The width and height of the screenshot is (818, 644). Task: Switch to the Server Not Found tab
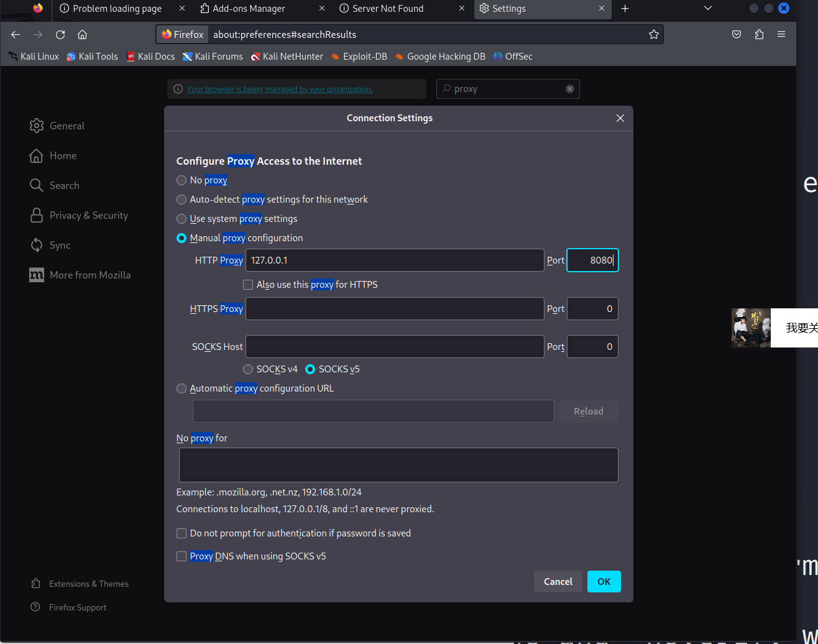pos(387,9)
